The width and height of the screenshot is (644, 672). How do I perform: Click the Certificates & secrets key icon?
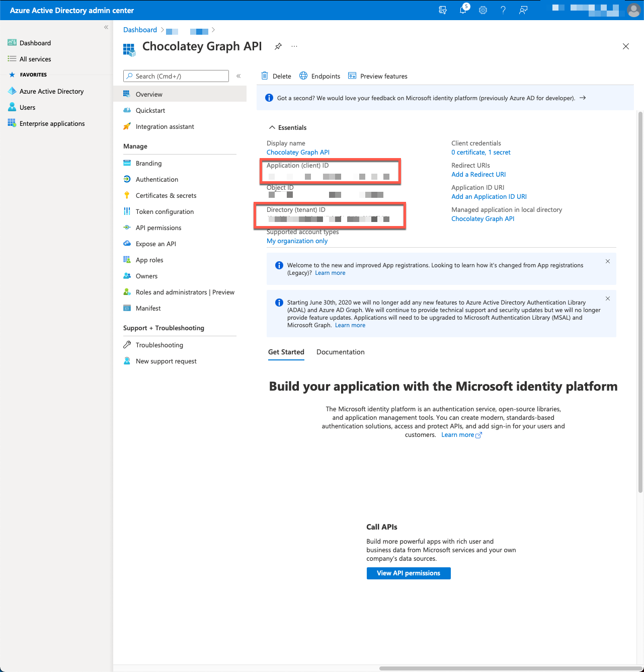[x=127, y=195]
